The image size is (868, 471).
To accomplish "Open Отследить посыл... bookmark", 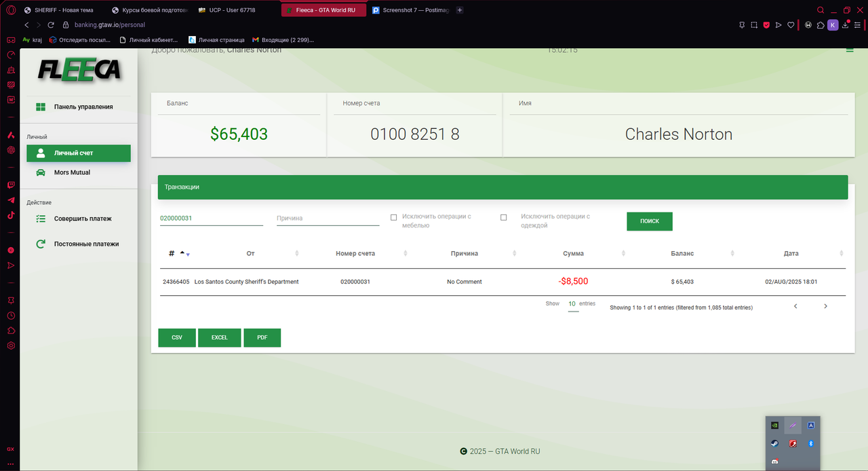I will [80, 40].
